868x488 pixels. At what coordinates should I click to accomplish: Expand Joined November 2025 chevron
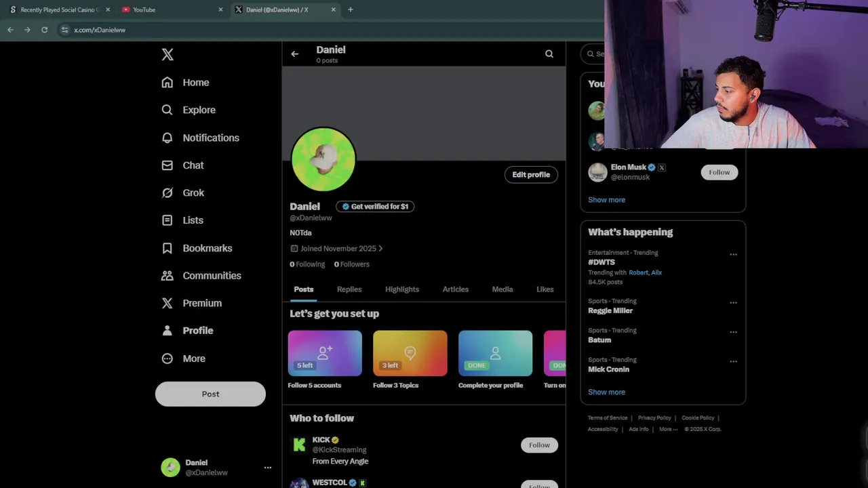coord(380,249)
